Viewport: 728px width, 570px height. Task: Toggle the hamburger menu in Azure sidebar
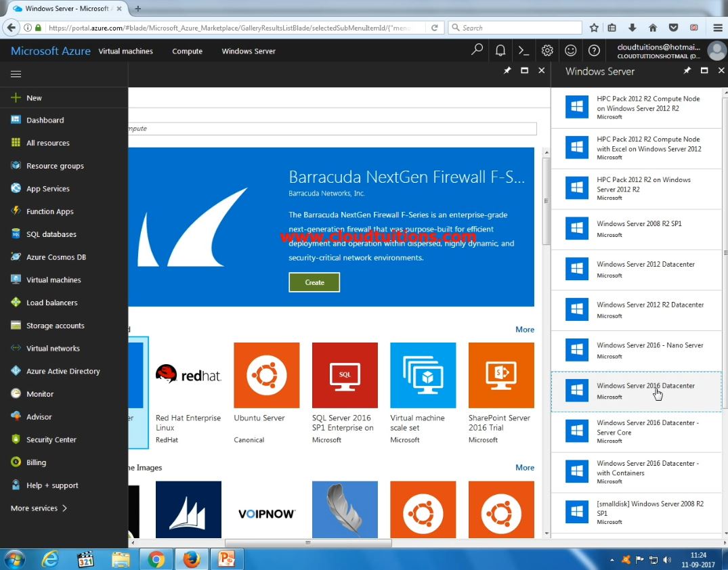(16, 74)
